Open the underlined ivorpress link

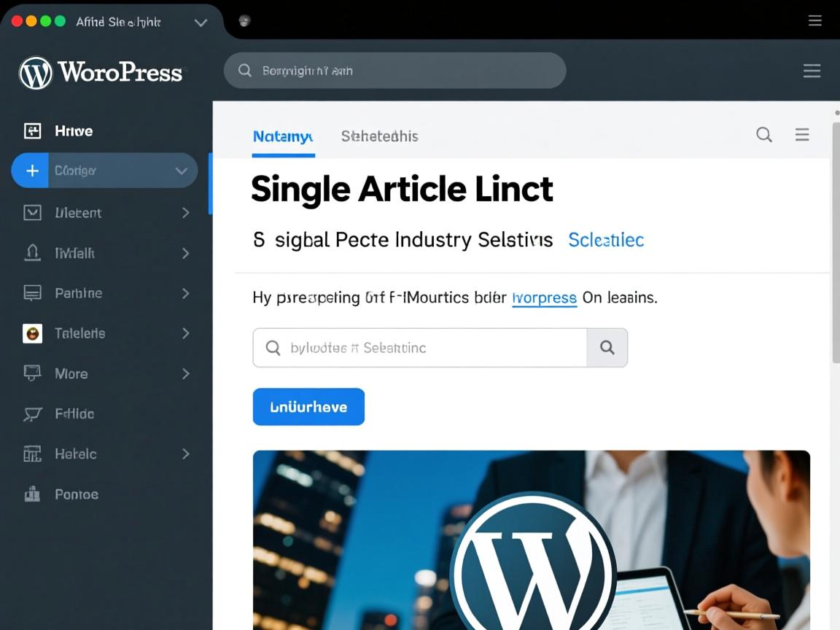(545, 297)
